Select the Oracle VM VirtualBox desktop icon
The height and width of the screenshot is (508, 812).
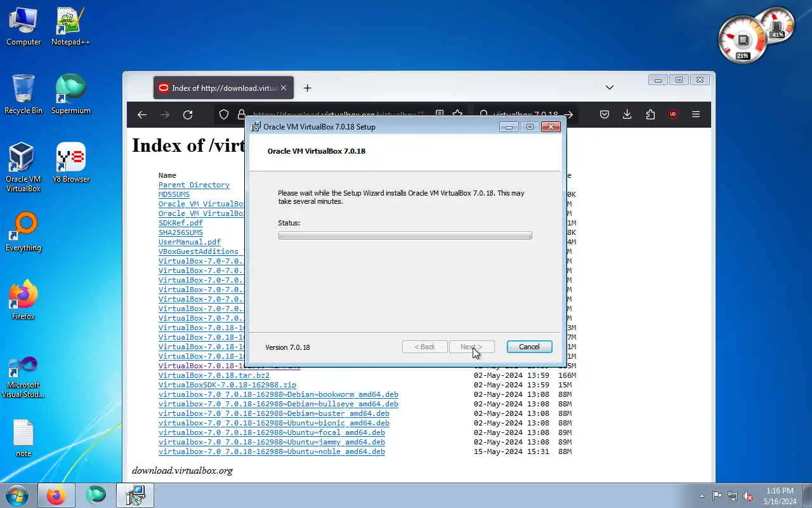coord(23,168)
